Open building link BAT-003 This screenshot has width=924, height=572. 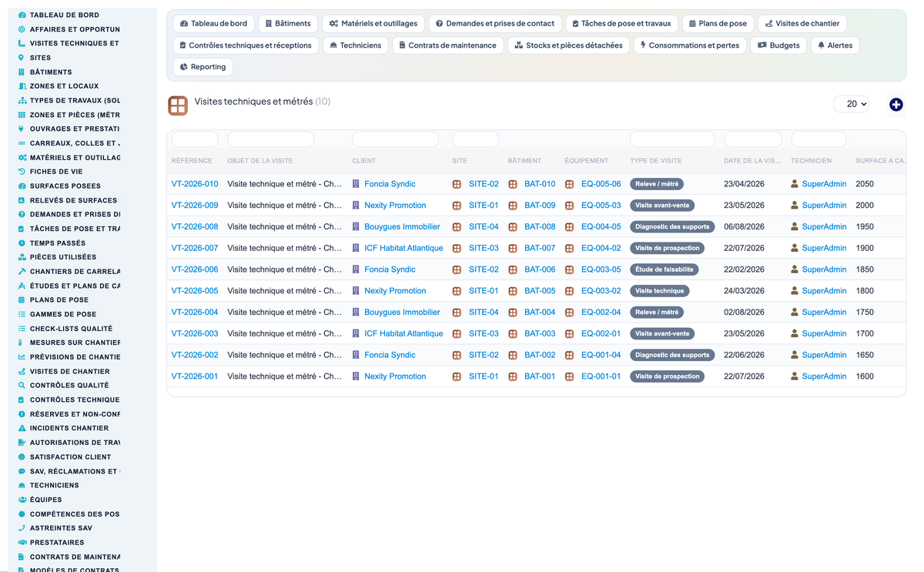click(x=540, y=333)
